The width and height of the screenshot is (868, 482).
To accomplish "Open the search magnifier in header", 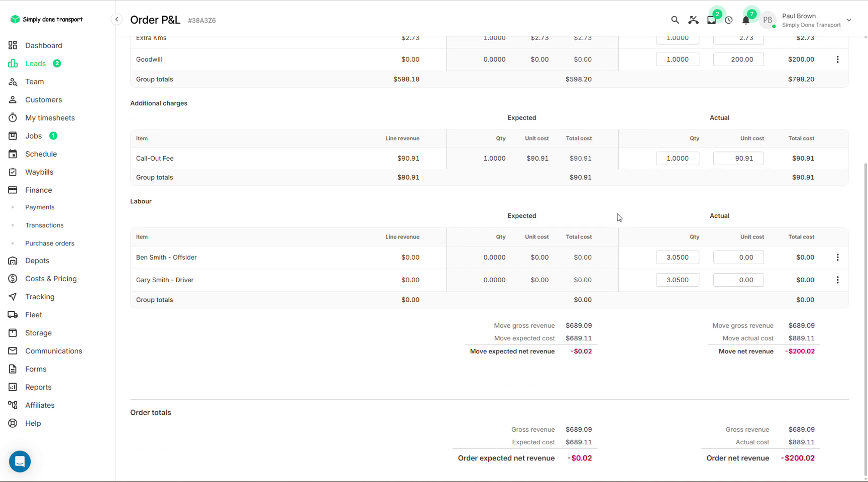I will pyautogui.click(x=675, y=20).
